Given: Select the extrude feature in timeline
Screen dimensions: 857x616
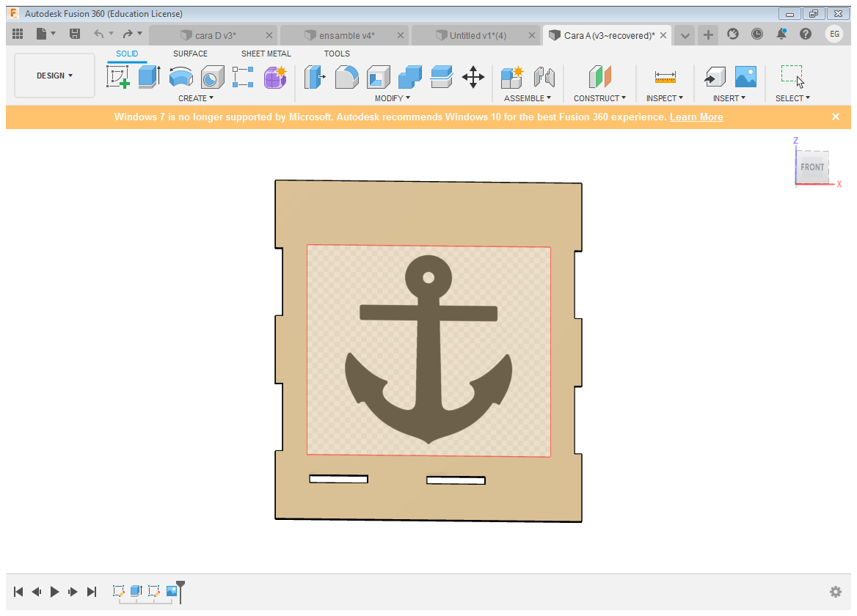Looking at the screenshot, I should 136,591.
